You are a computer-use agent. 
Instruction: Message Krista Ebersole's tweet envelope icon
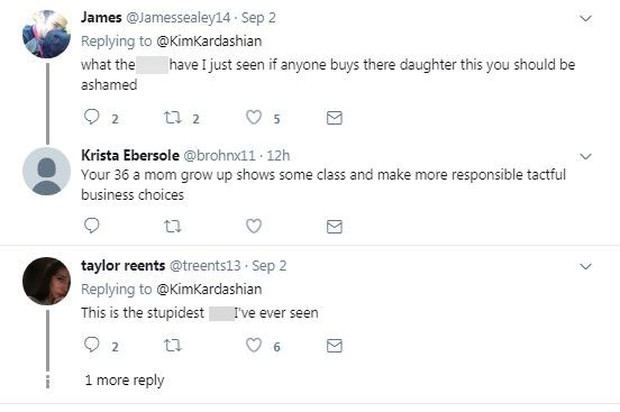pyautogui.click(x=335, y=226)
